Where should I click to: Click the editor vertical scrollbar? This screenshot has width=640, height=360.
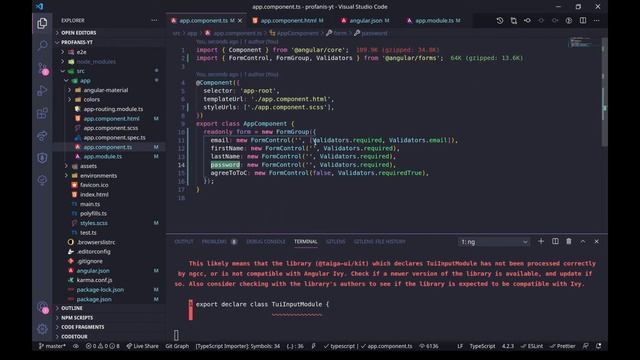(604, 92)
